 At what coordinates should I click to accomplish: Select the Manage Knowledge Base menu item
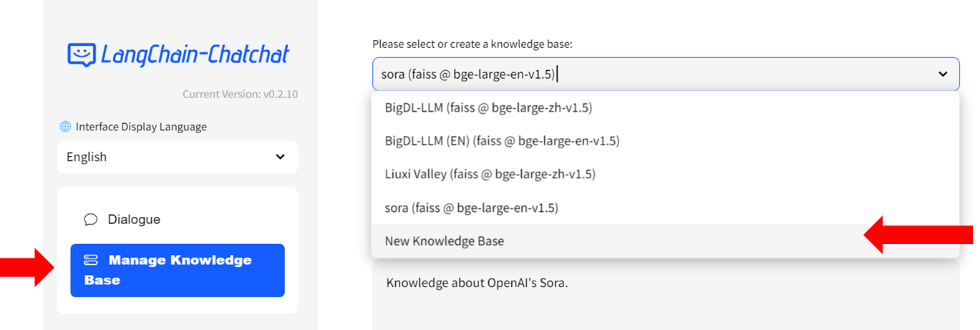[177, 270]
